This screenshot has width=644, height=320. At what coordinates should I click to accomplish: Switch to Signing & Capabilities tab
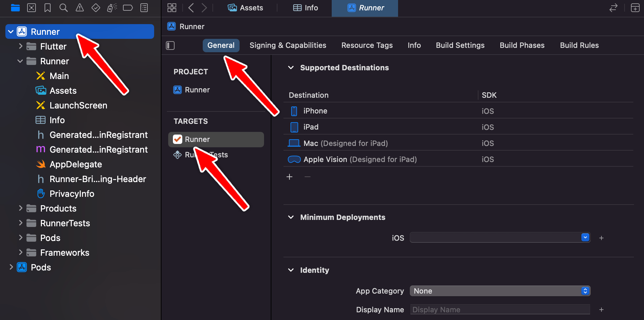pos(288,45)
